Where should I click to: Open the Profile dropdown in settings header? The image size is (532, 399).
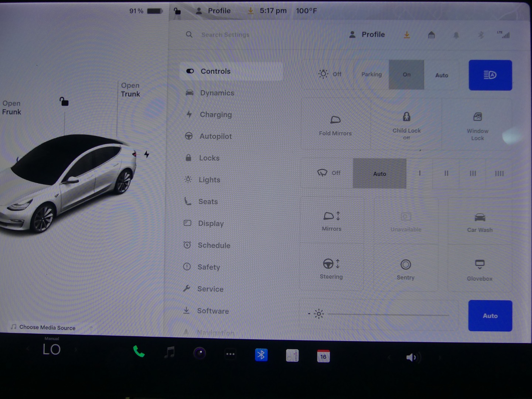[x=367, y=35]
